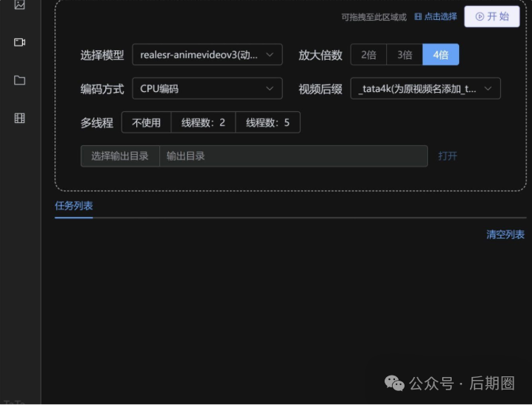
Task: Expand the 选择模型 model dropdown
Action: point(207,54)
